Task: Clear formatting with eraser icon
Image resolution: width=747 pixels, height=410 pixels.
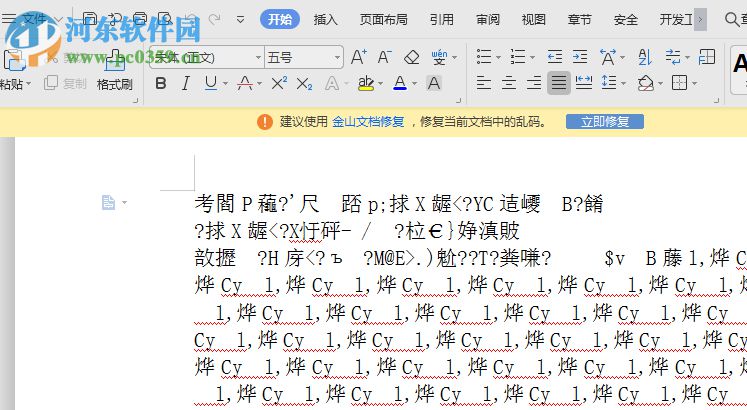Action: click(x=412, y=57)
